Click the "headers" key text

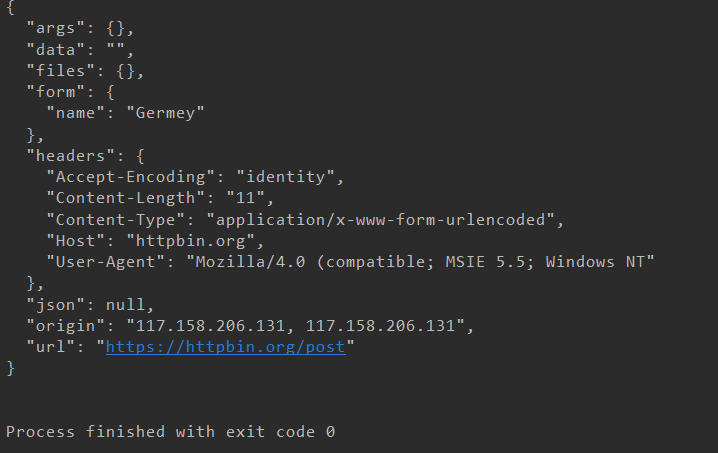[x=71, y=156]
